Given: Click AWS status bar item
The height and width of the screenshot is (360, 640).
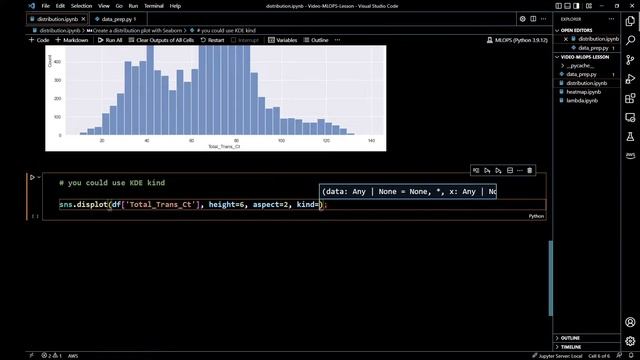Looking at the screenshot, I should tap(73, 356).
